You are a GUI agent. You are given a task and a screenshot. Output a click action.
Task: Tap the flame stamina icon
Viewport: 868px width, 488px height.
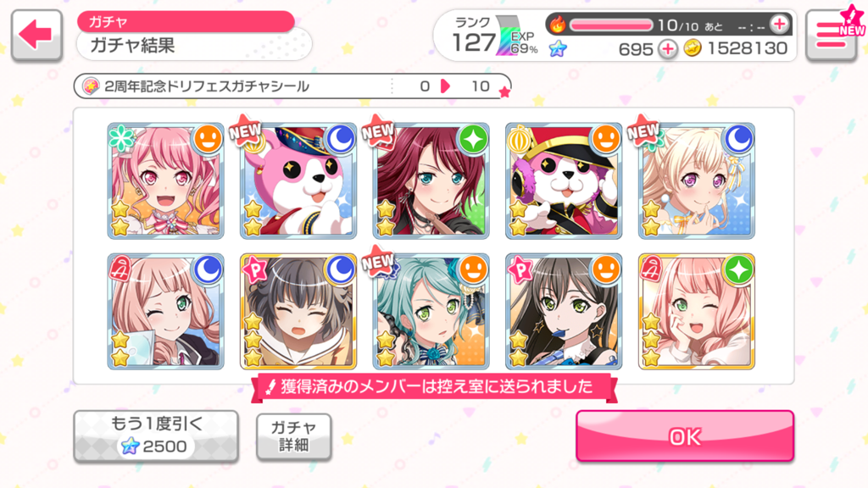tap(558, 25)
